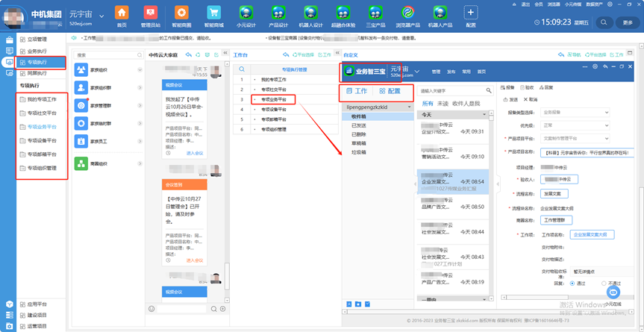Expand the 家族组织 chevron

[140, 70]
